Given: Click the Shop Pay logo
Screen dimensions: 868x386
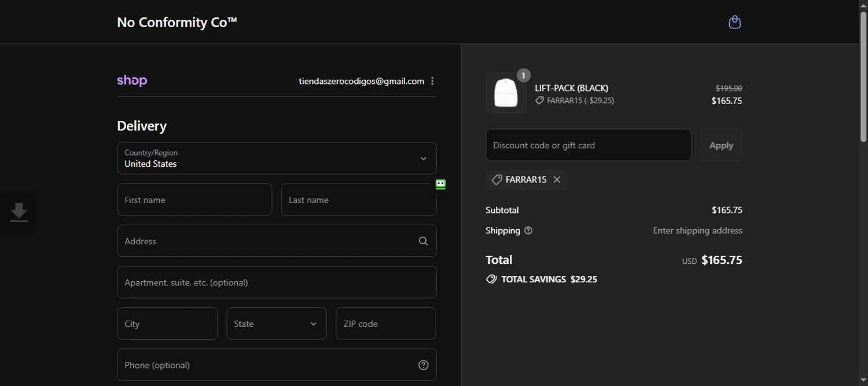Looking at the screenshot, I should (x=132, y=80).
